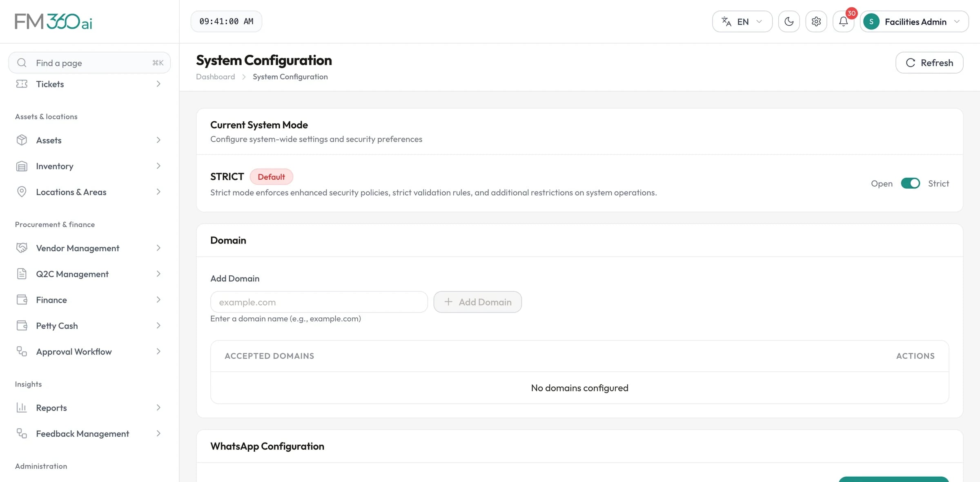Click the Facilities Admin avatar circle
The image size is (980, 482).
pos(871,22)
